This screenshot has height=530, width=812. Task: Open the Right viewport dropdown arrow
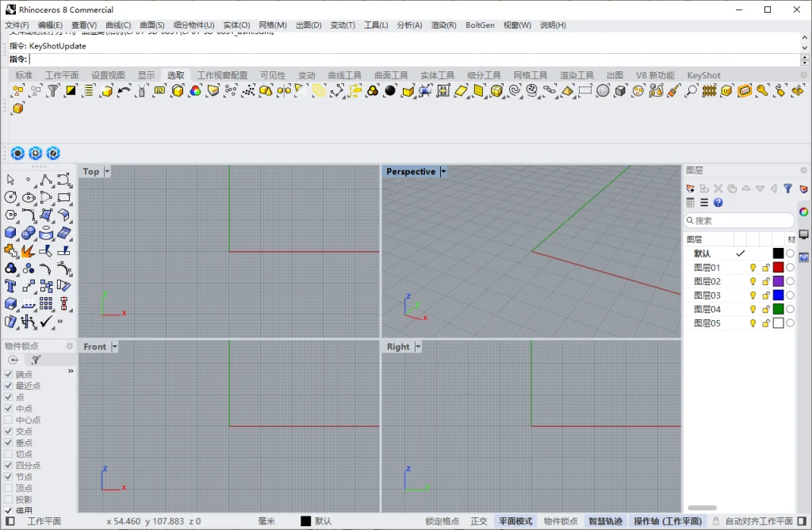tap(418, 347)
